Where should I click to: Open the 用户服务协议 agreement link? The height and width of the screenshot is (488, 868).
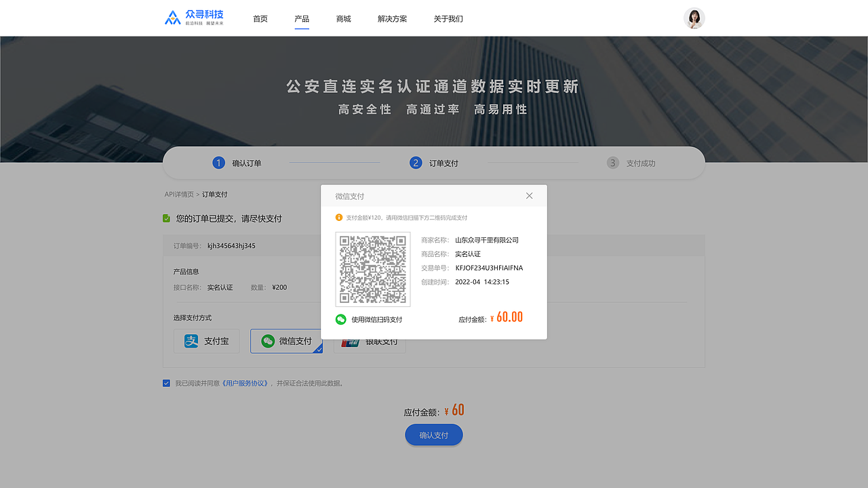(243, 383)
